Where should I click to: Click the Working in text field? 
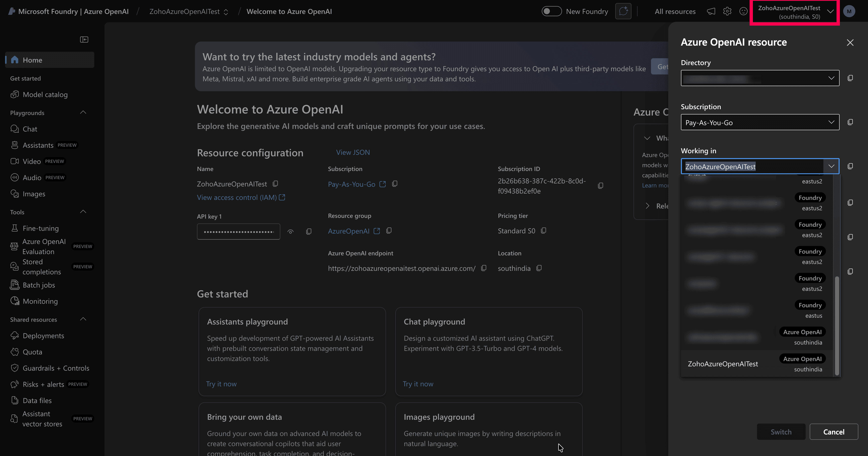[x=752, y=166]
